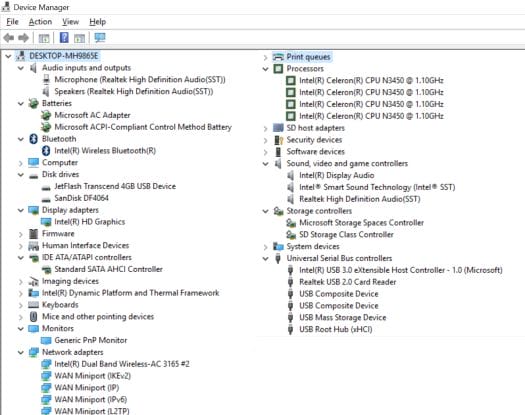Click the Processors category icon
Image resolution: width=525 pixels, height=415 pixels.
(278, 69)
